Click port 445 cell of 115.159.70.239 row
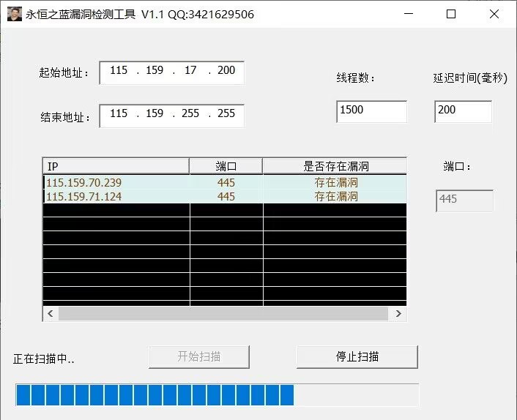The image size is (517, 420). pyautogui.click(x=226, y=182)
